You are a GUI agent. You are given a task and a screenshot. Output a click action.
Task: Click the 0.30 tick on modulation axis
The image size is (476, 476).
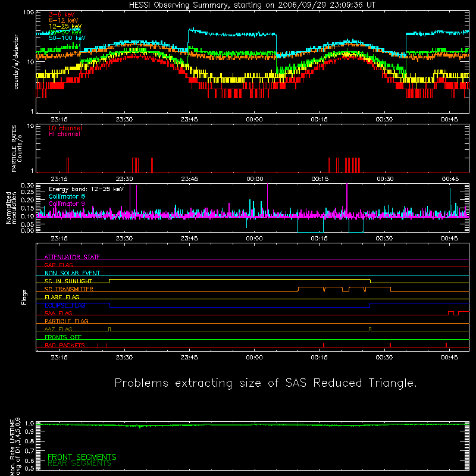click(27, 185)
